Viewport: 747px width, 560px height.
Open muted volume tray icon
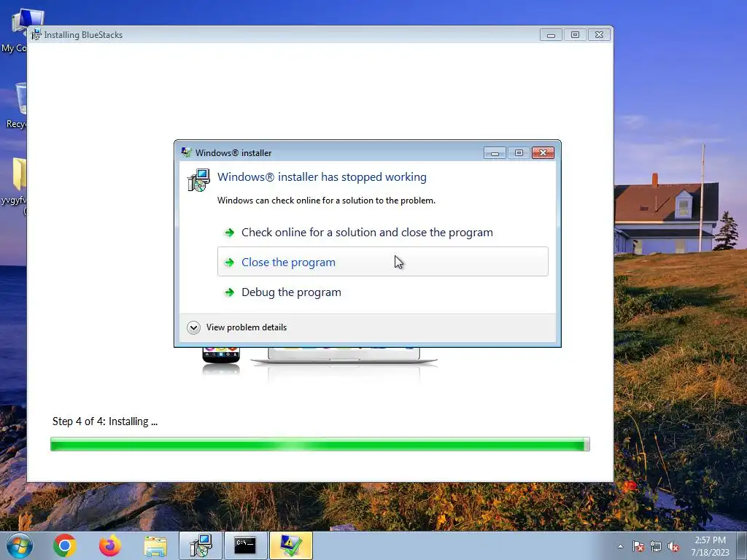[x=673, y=547]
